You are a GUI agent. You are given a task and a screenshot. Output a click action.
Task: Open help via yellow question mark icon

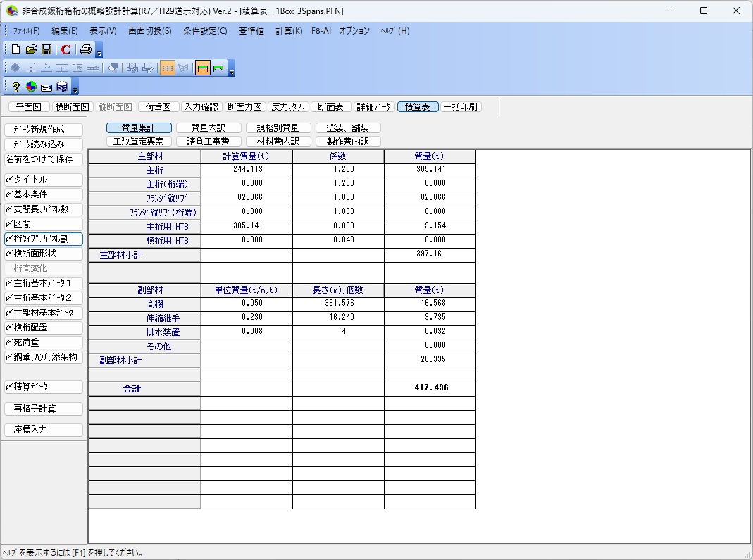[x=15, y=87]
